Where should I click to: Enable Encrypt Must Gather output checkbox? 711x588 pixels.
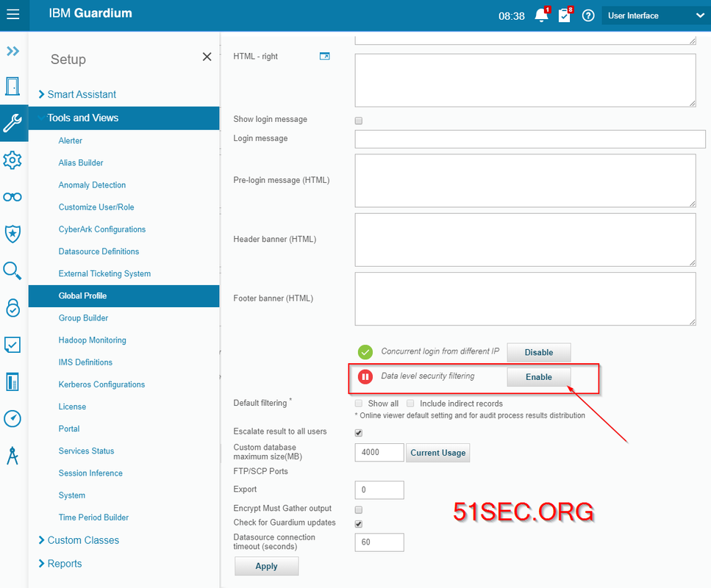pyautogui.click(x=359, y=509)
